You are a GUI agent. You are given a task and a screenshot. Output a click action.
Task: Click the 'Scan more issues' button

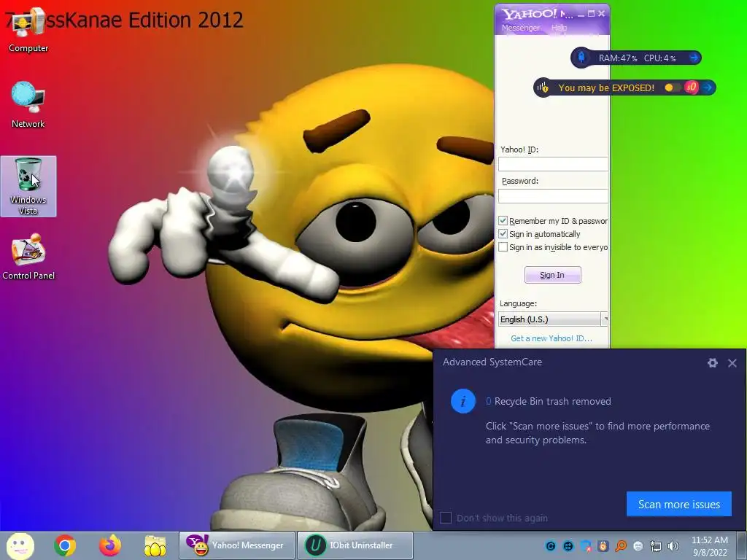coord(679,505)
